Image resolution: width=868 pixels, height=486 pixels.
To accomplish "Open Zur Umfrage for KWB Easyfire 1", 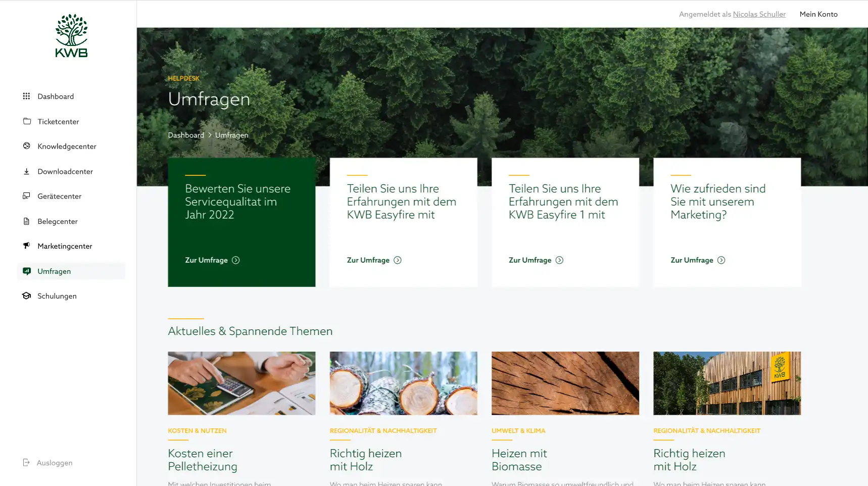I will pos(536,260).
